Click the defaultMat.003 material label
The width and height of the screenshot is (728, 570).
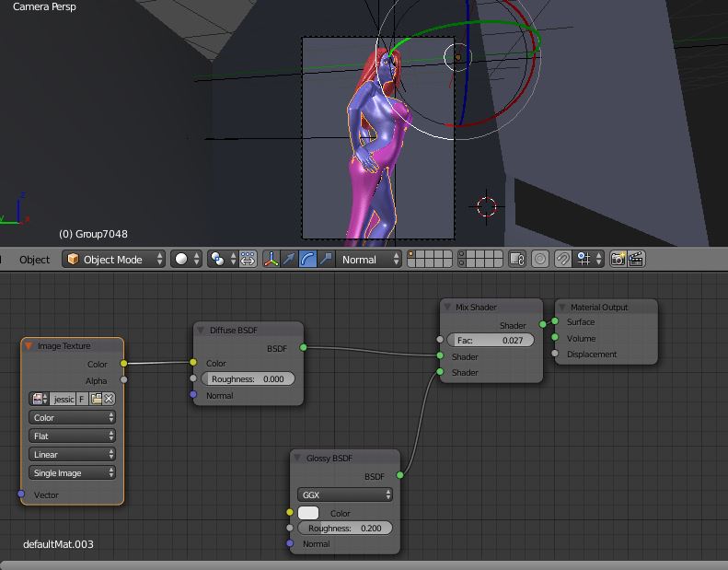pyautogui.click(x=58, y=544)
